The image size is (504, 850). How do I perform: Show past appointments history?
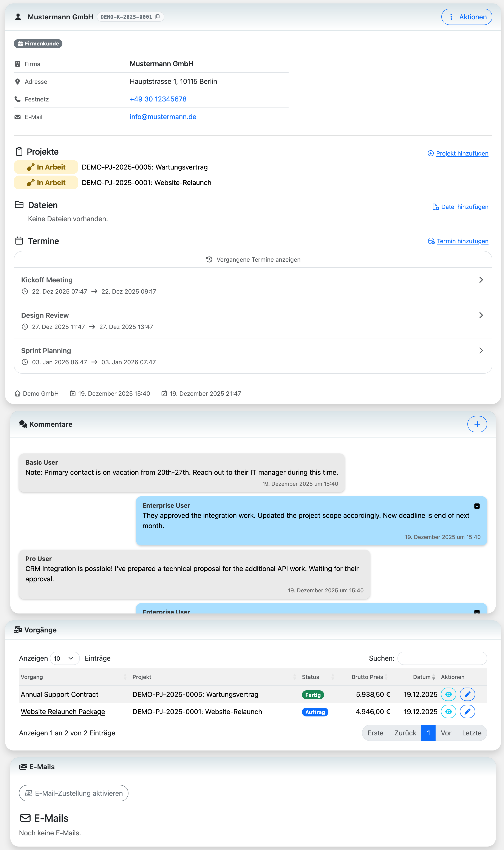pos(253,260)
